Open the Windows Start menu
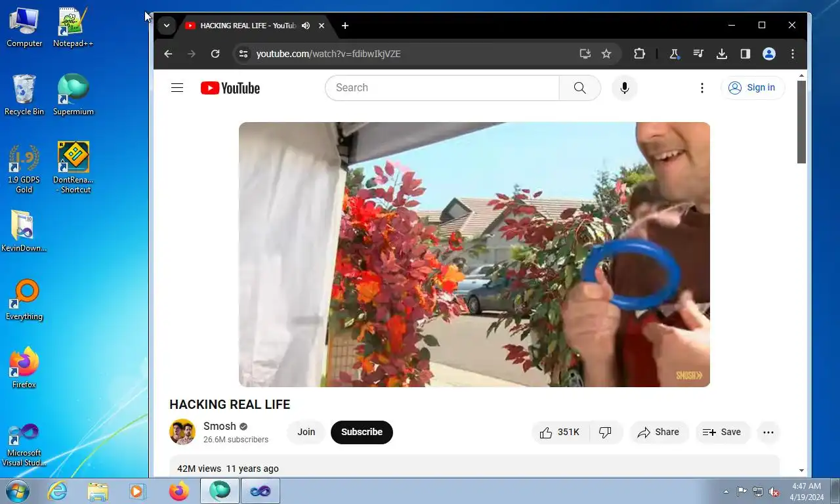The height and width of the screenshot is (504, 840). click(18, 491)
